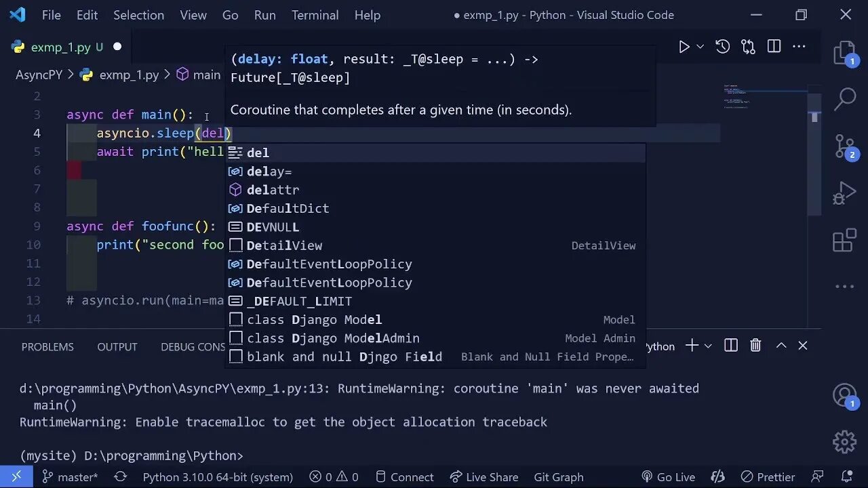
Task: Select 'DetailView' snippet suggestion
Action: coord(435,245)
